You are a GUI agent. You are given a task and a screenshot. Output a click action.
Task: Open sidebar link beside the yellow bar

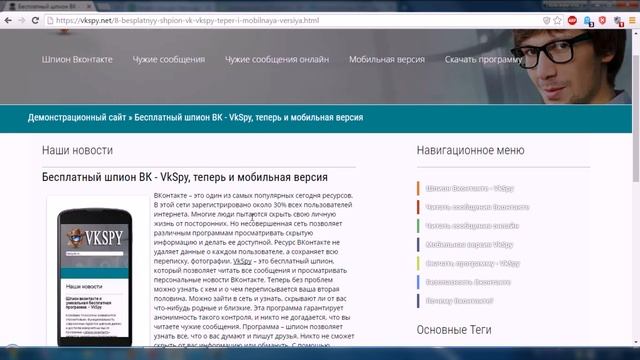pyautogui.click(x=473, y=263)
